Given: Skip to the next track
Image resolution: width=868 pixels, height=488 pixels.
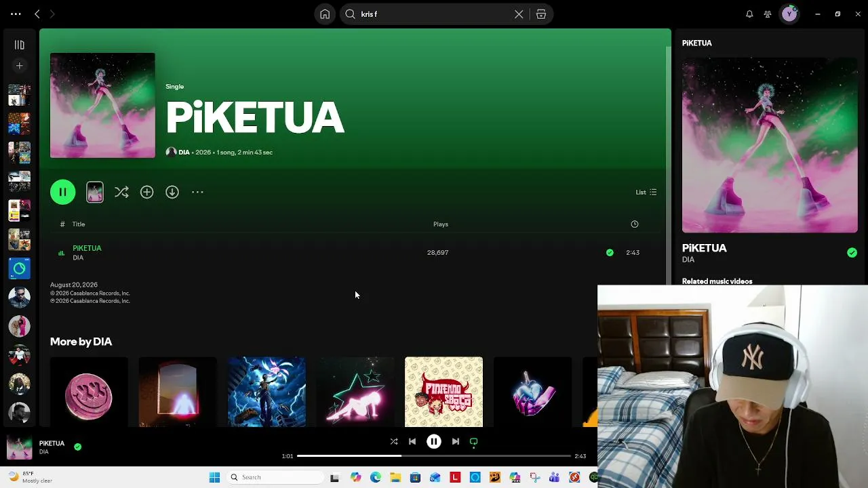Looking at the screenshot, I should coord(456,441).
